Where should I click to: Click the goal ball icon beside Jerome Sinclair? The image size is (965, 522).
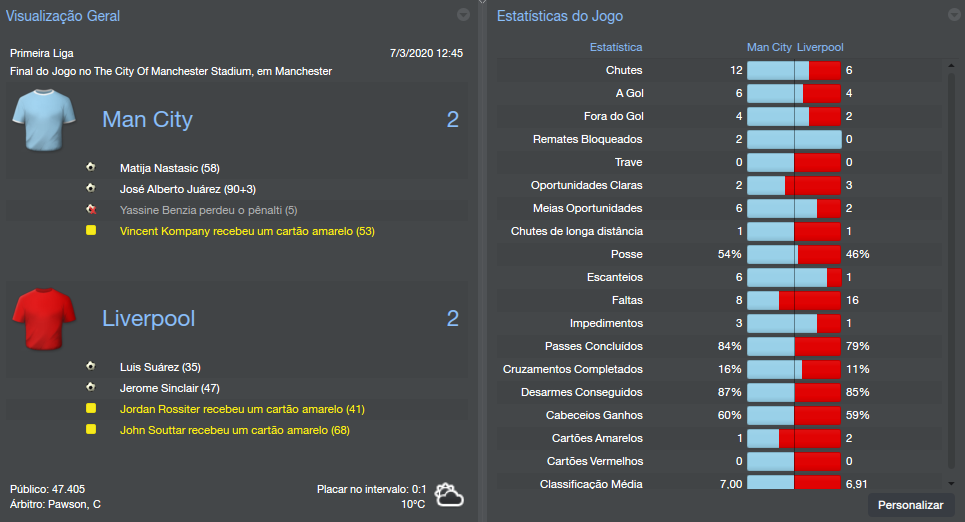91,387
